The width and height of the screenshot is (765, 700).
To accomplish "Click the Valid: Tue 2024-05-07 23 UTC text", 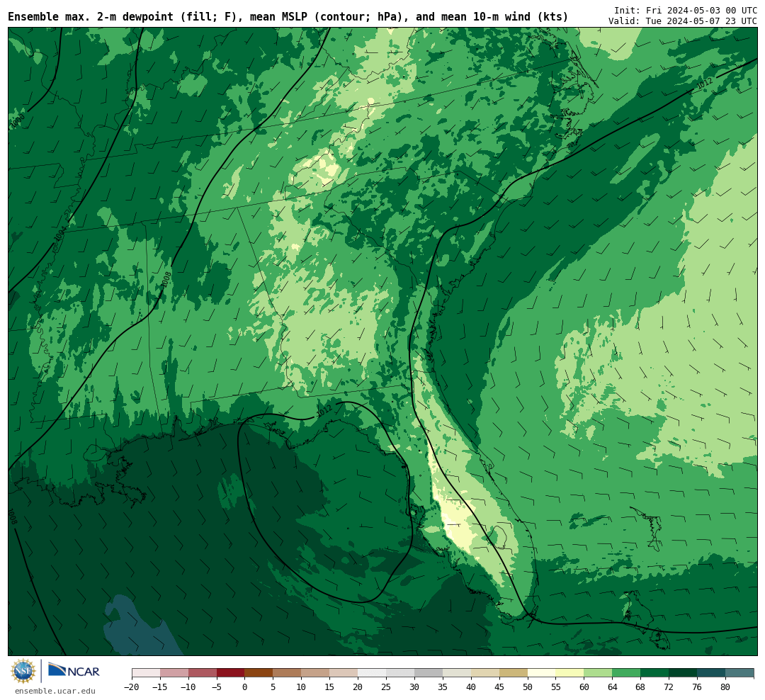I will [x=683, y=21].
